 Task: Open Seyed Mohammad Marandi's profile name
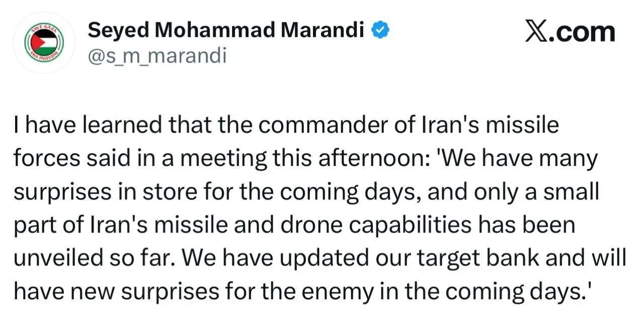click(x=226, y=31)
